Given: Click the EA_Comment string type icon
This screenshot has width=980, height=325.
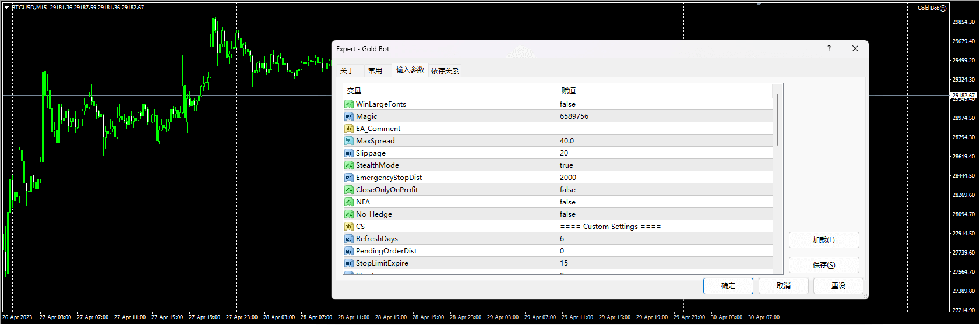Looking at the screenshot, I should pyautogui.click(x=348, y=129).
